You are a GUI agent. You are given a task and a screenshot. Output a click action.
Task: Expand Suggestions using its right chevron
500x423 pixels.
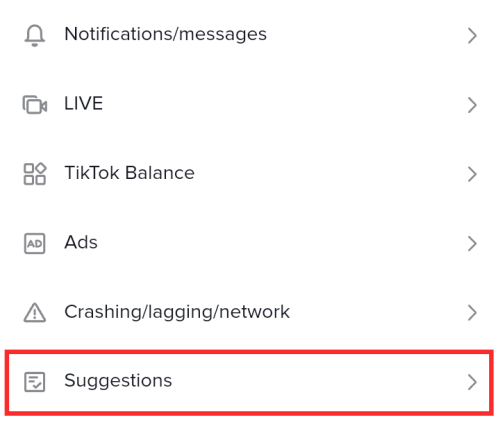pyautogui.click(x=472, y=382)
